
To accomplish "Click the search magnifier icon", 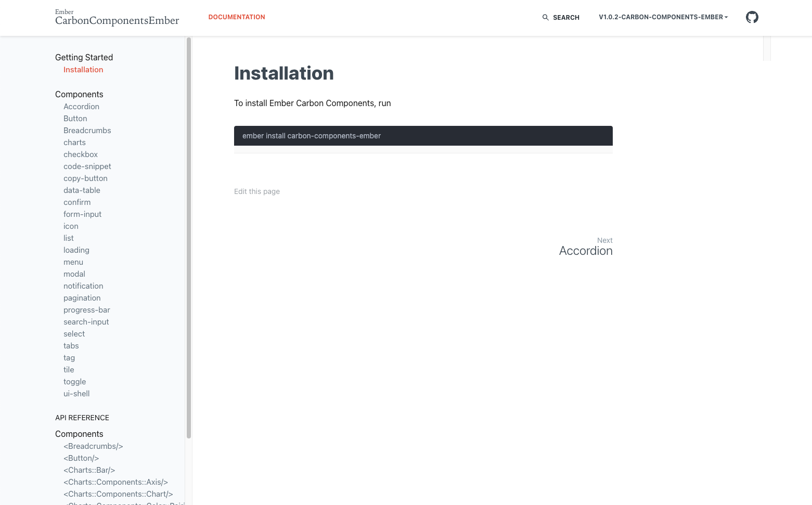I will [545, 17].
